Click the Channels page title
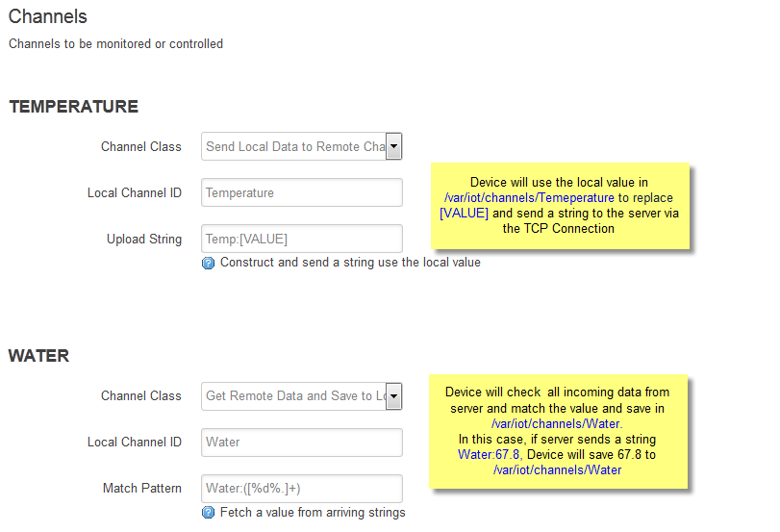Image resolution: width=780 pixels, height=532 pixels. 48,16
